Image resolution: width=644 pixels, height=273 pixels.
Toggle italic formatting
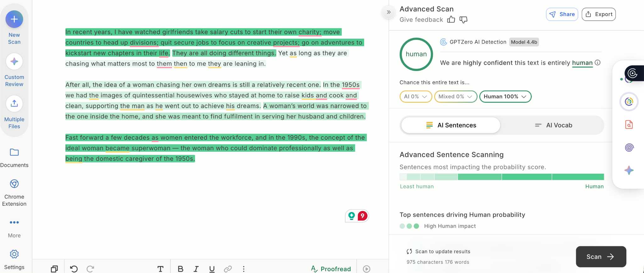coord(196,269)
